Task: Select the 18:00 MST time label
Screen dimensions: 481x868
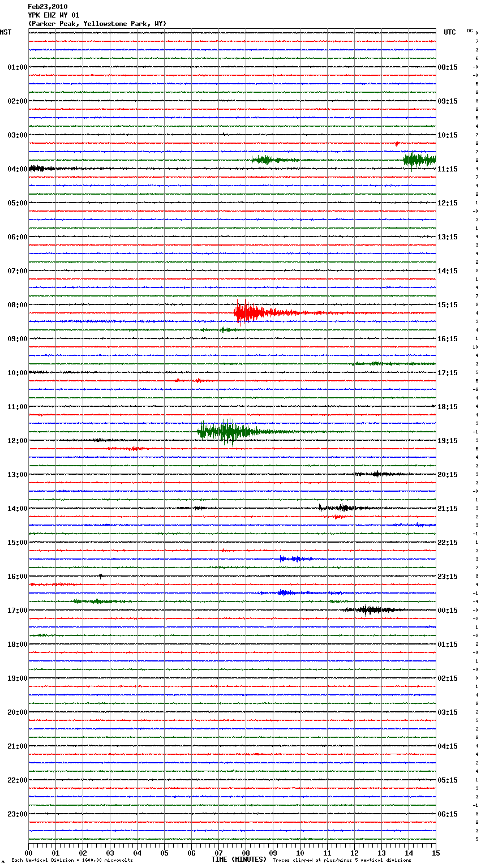Action: coord(17,644)
